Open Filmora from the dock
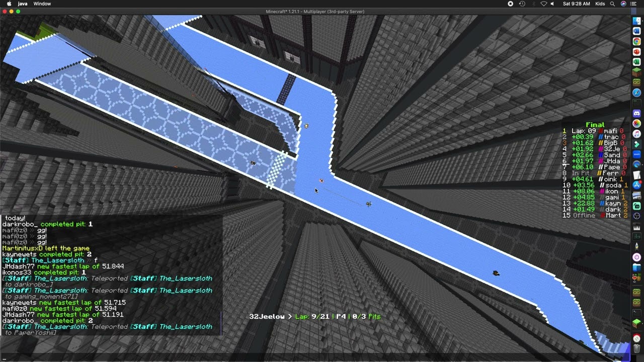Screen dimensions: 644x362 (636, 144)
